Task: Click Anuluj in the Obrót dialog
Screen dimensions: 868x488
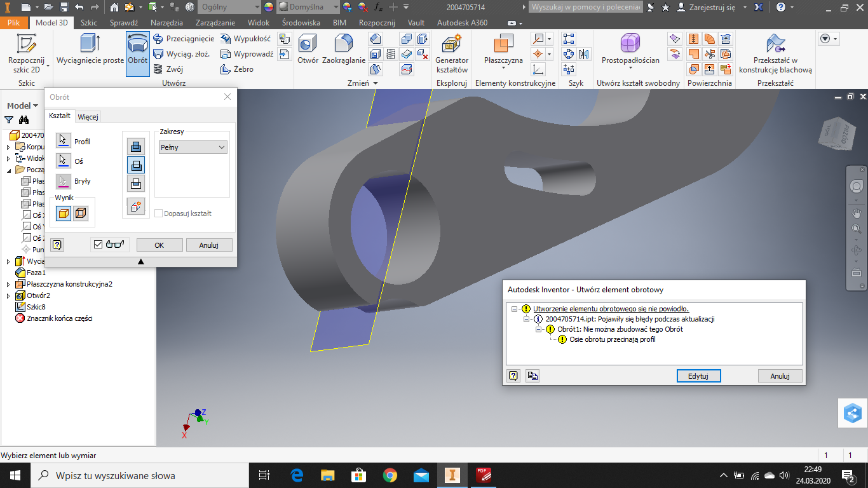Action: click(x=209, y=245)
